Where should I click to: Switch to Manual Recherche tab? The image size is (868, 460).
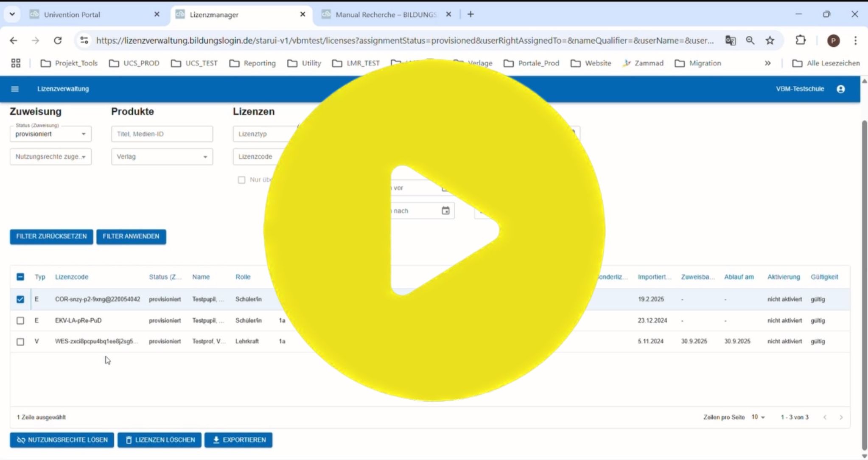[x=385, y=14]
